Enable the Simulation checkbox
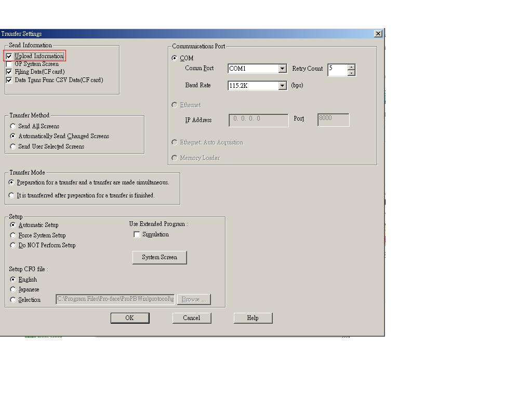This screenshot has width=532, height=399. pyautogui.click(x=137, y=235)
